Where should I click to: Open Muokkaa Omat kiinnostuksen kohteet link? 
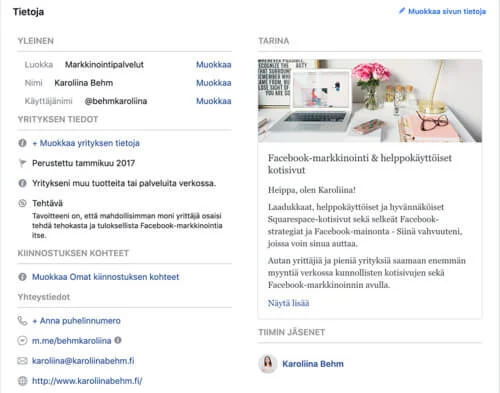coord(105,277)
